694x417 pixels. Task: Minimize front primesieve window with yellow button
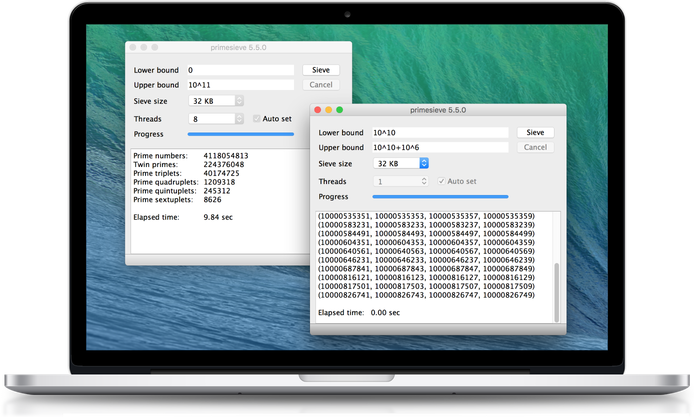pyautogui.click(x=328, y=110)
